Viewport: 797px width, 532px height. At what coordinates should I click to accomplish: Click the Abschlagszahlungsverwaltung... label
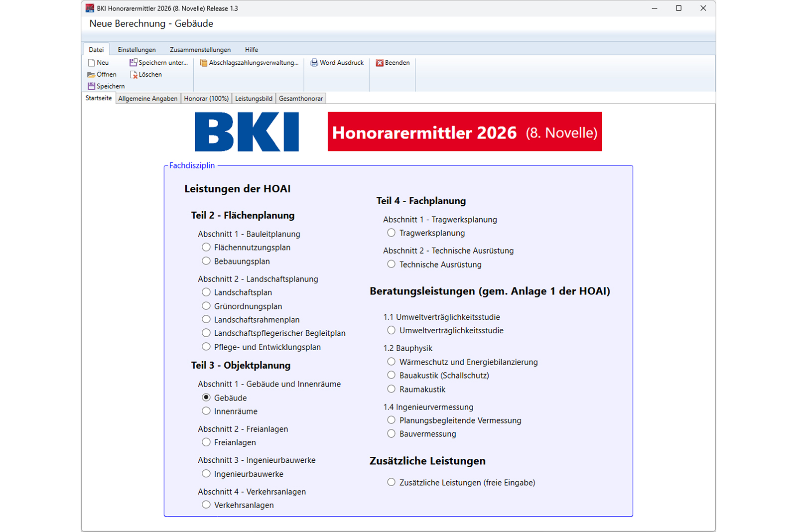tap(254, 63)
